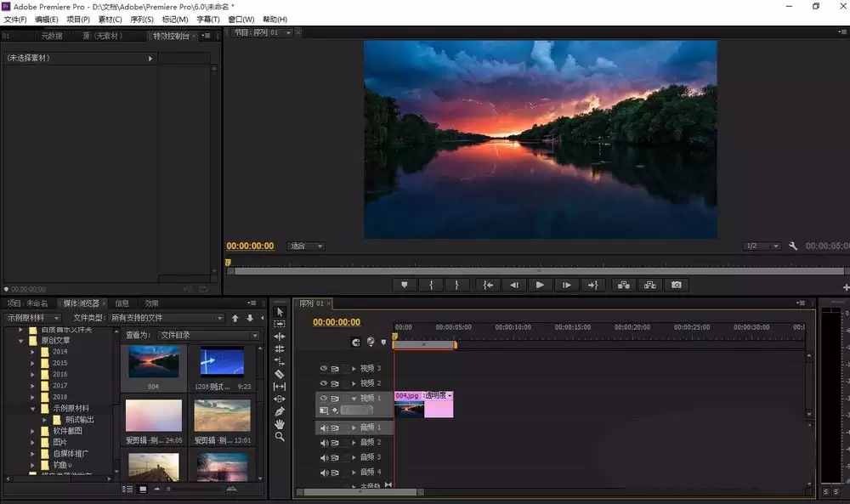Image resolution: width=850 pixels, height=504 pixels.
Task: Activate the Selection arrow tool
Action: 279,312
